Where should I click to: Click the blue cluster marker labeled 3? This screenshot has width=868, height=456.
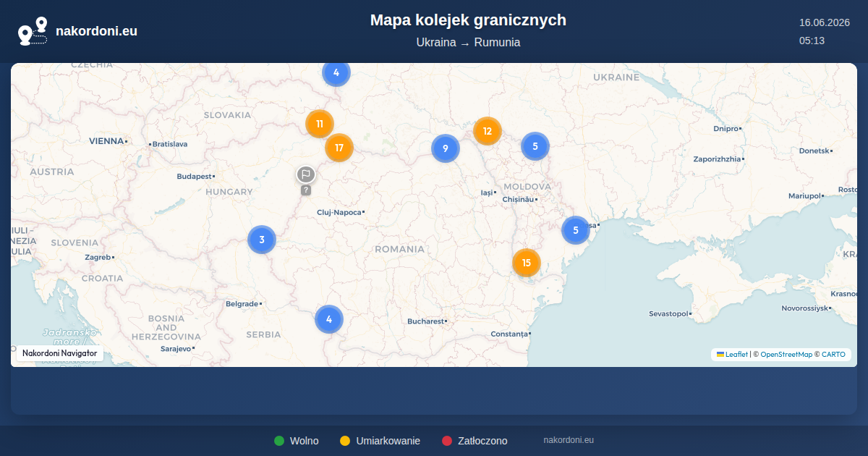click(x=262, y=240)
